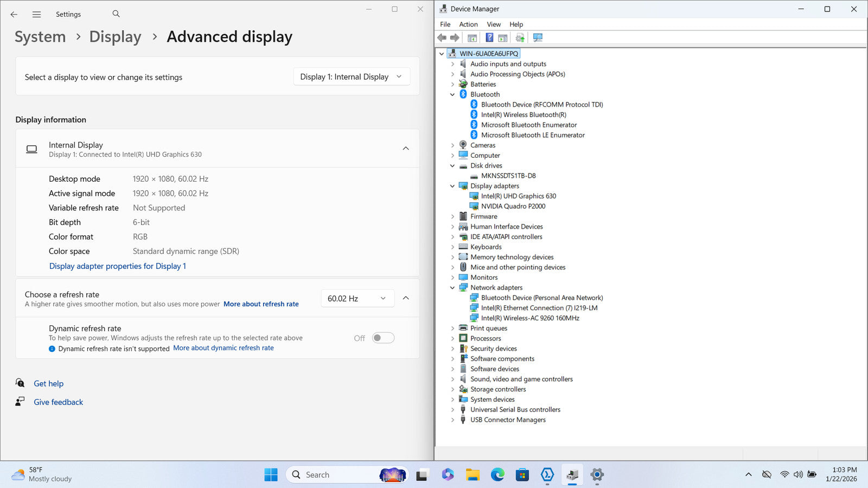Click Show/Hide Console Tree toolbar icon
Viewport: 868px width, 488px height.
coord(472,37)
